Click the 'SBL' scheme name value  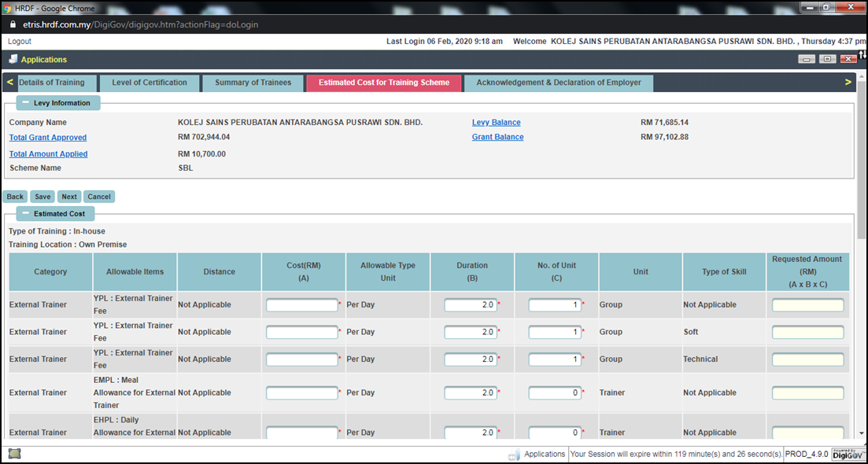pos(186,168)
